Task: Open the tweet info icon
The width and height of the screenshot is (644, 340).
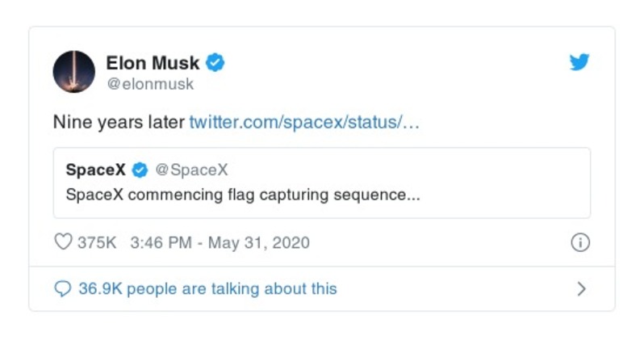Action: click(x=579, y=243)
